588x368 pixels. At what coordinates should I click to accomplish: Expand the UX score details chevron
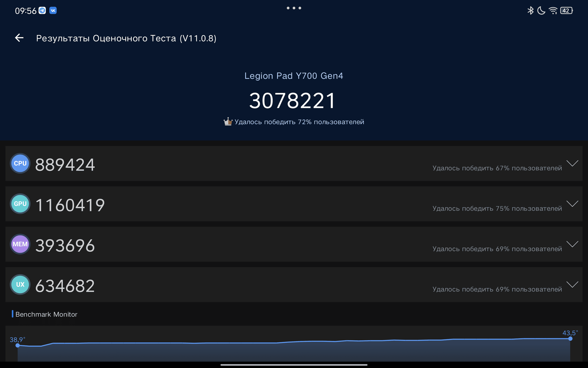coord(572,284)
